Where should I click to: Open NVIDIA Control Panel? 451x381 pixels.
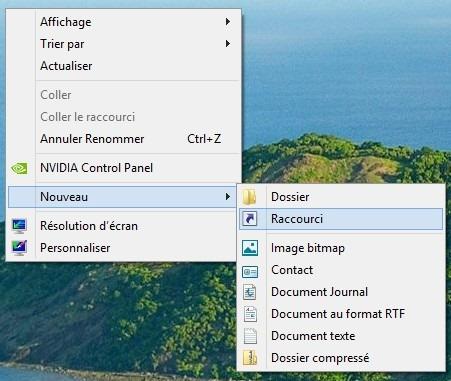click(124, 168)
